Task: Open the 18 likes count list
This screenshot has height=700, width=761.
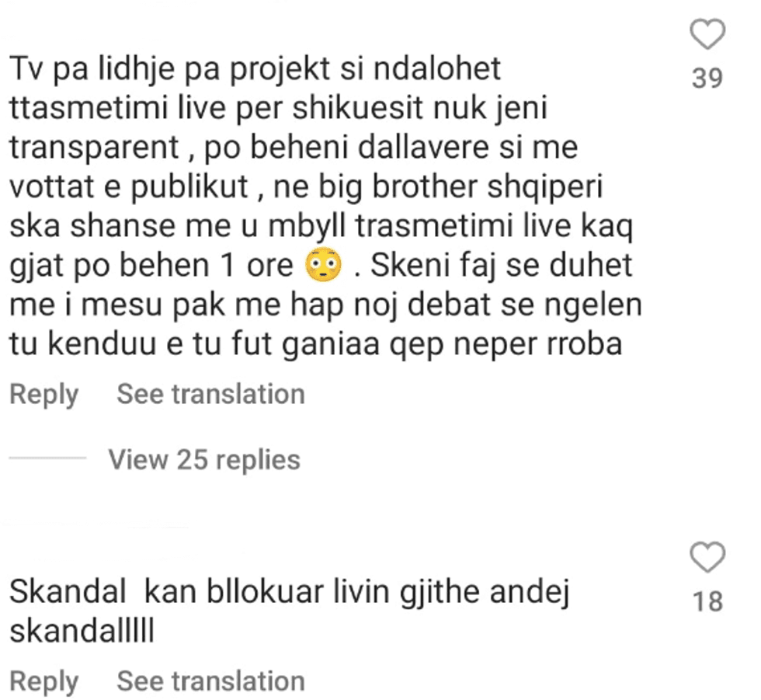Action: (707, 601)
